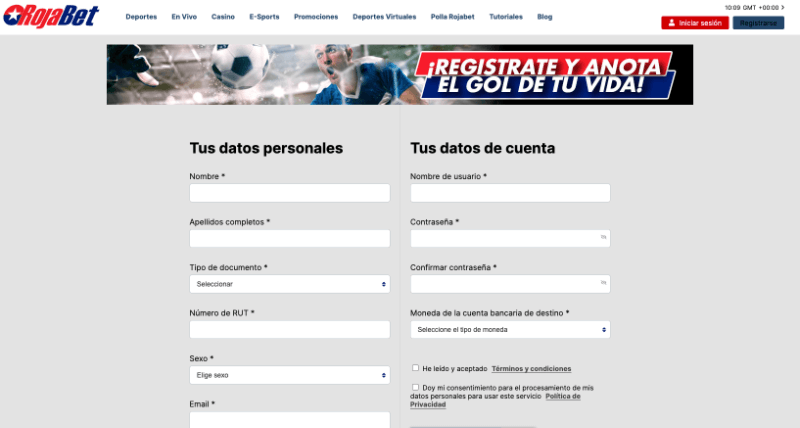
Task: Open the Sexo dropdown
Action: point(289,375)
